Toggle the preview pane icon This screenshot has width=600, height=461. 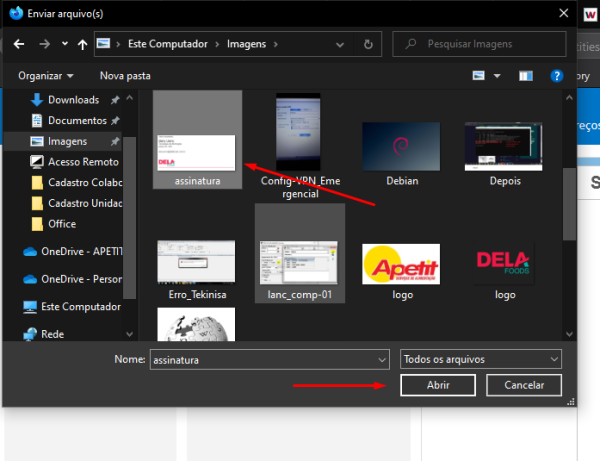tap(526, 76)
